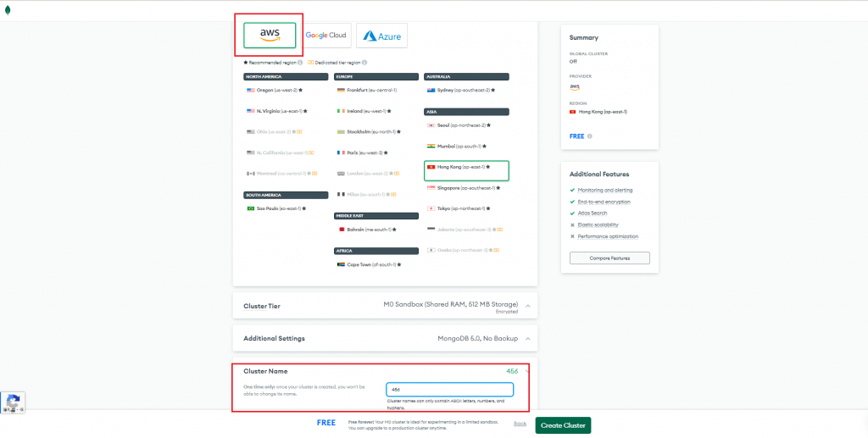
Task: Select the Cape Town (af-south-1) region
Action: click(368, 264)
